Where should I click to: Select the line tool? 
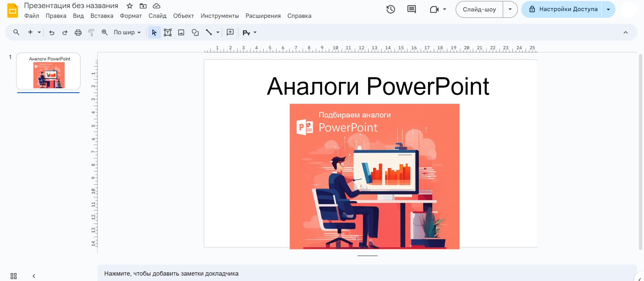click(209, 32)
